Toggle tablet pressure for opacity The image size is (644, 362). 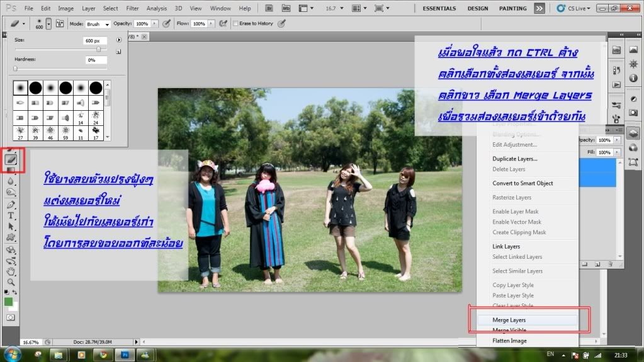tap(166, 23)
